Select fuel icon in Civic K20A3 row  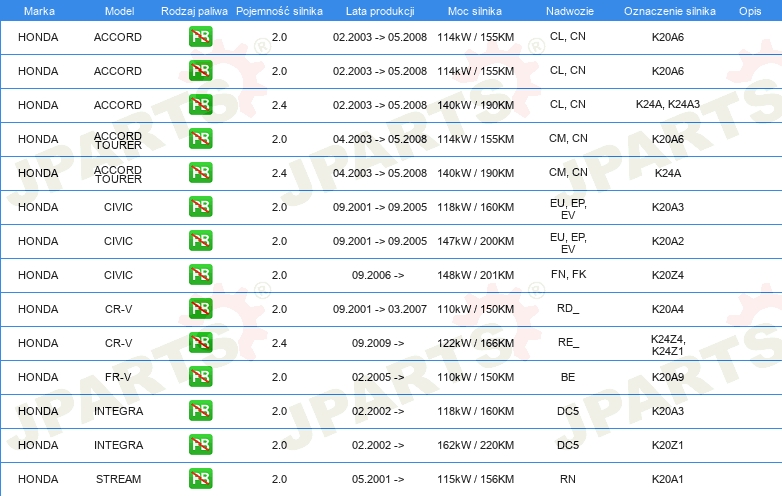[200, 206]
